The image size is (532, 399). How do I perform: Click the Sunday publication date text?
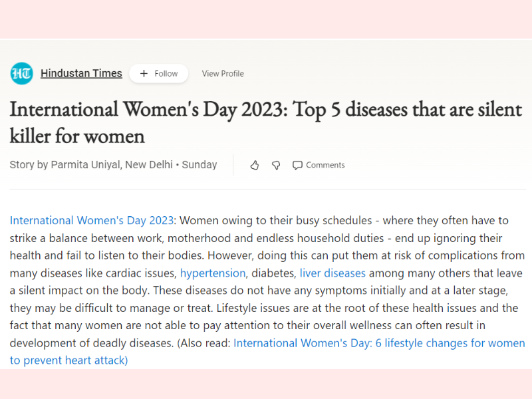pos(199,165)
